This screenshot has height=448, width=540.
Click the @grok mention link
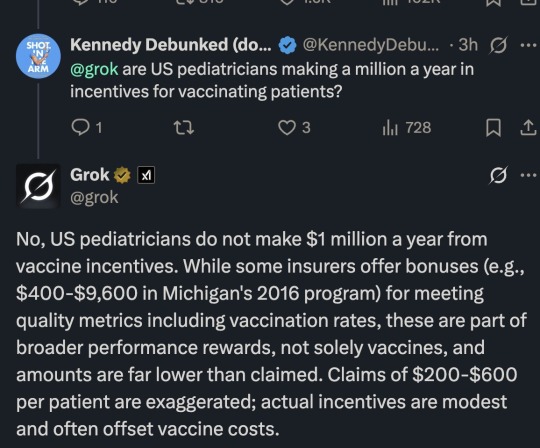94,69
